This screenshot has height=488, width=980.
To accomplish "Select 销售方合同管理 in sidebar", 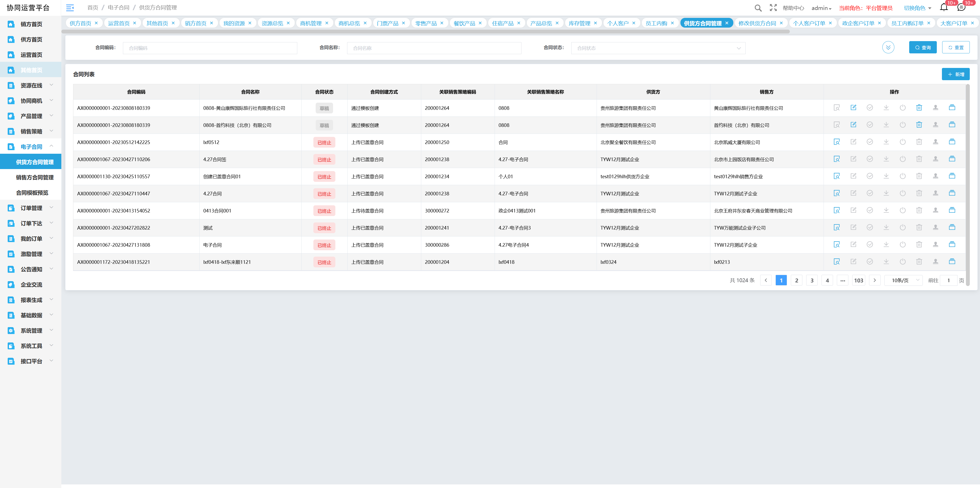I will 35,177.
